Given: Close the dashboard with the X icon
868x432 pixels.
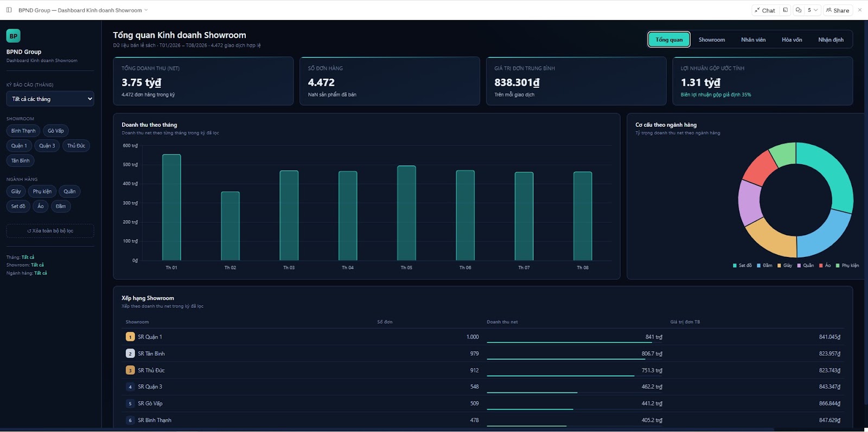Looking at the screenshot, I should click(860, 10).
